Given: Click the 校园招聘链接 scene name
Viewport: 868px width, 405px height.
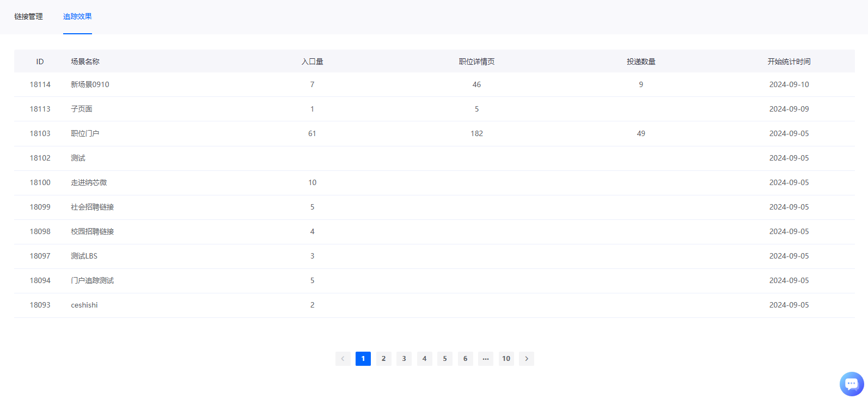Looking at the screenshot, I should pos(93,231).
